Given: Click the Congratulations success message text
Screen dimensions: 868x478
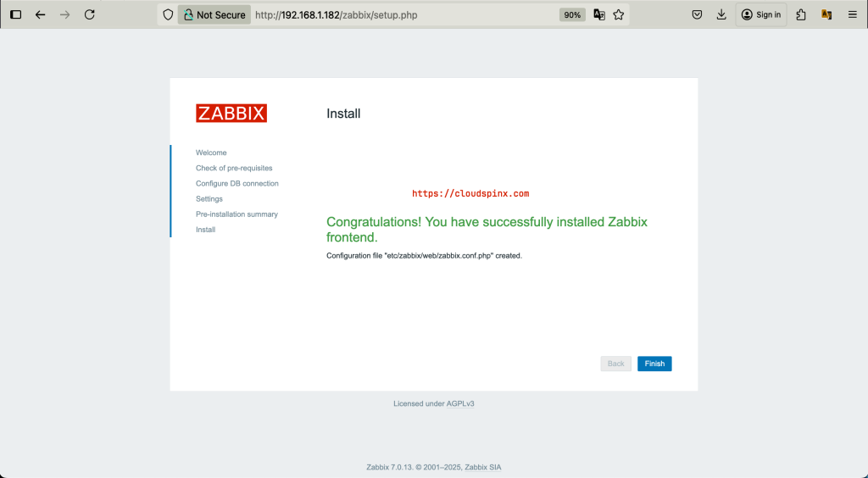Looking at the screenshot, I should pos(487,230).
